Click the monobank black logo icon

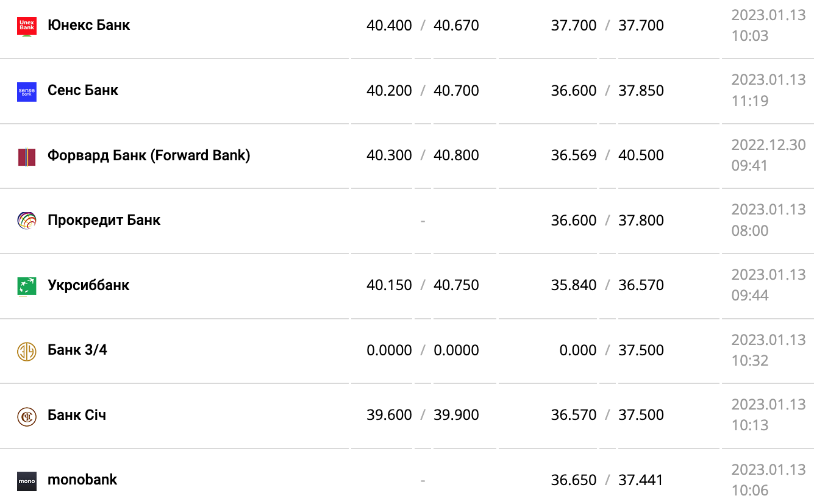coord(27,481)
